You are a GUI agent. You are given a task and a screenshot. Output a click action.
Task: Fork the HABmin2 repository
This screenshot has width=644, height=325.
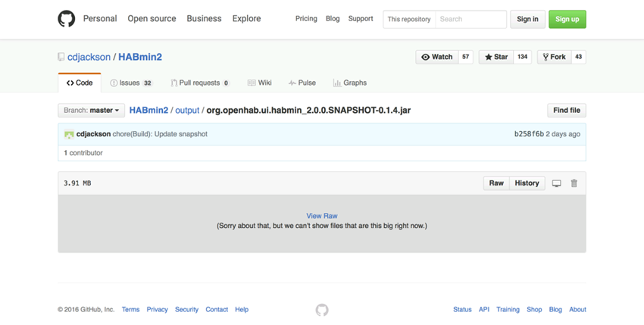pos(554,57)
